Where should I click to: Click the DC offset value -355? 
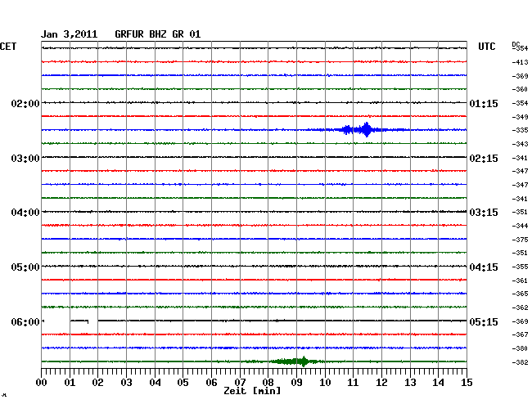coord(520,267)
